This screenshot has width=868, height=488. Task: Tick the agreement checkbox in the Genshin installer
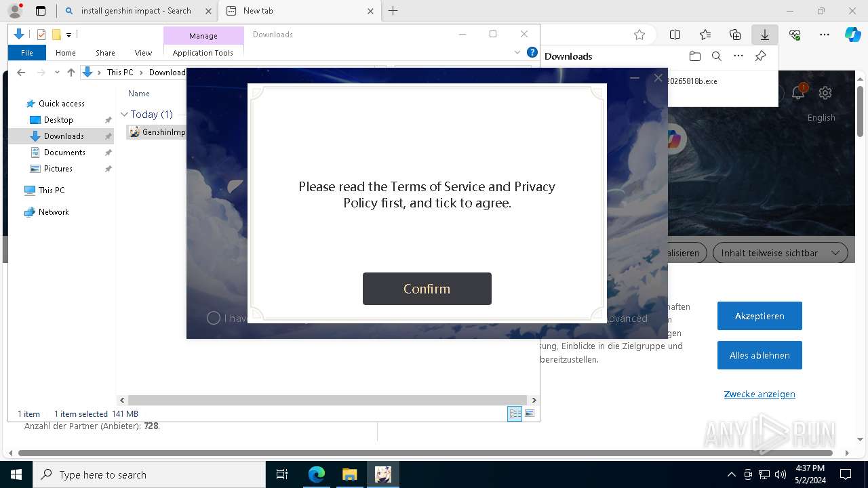(214, 318)
